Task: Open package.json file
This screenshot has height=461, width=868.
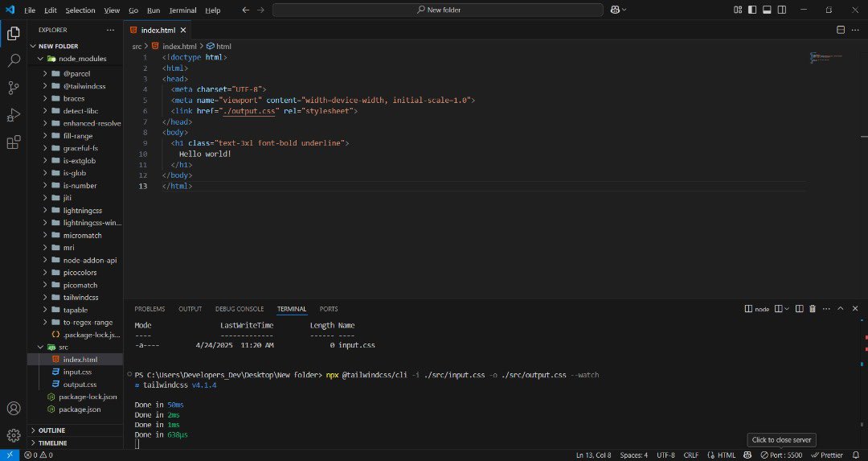Action: pos(79,410)
